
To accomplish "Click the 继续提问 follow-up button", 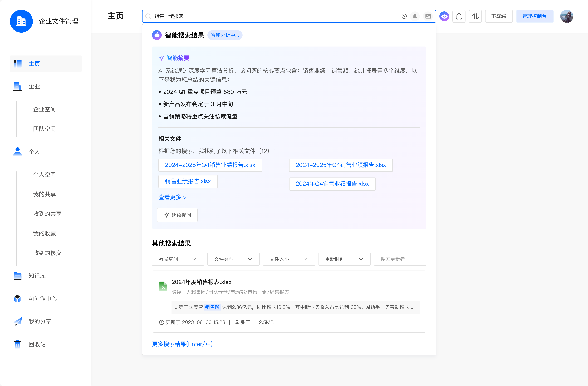I will click(x=177, y=215).
